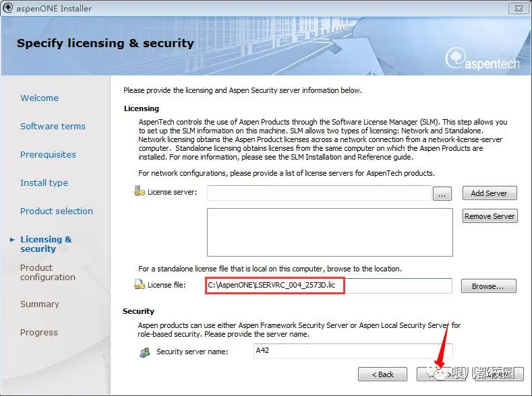Open the license server ellipsis browse button
The image size is (532, 396).
442,194
